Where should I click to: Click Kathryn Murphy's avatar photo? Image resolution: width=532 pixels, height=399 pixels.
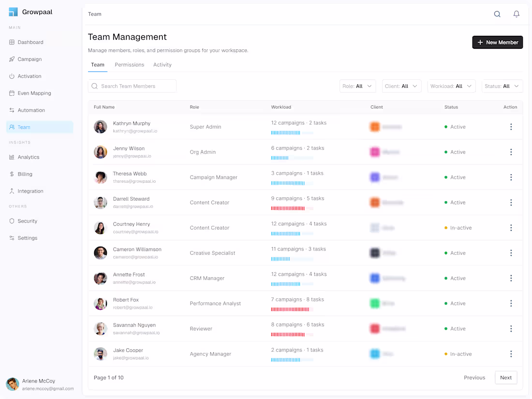(101, 127)
